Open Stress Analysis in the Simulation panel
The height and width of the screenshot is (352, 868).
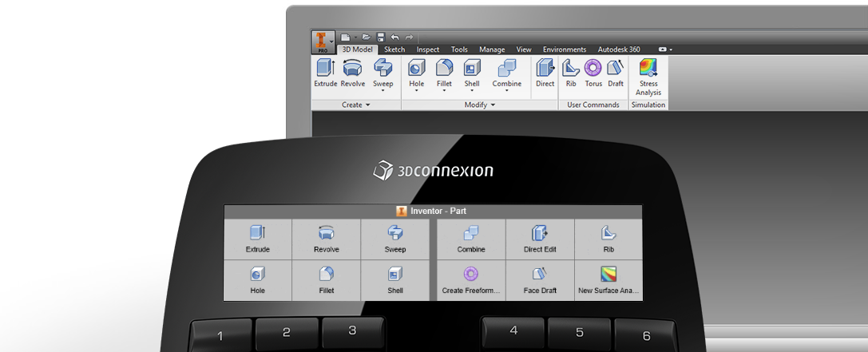(x=648, y=77)
